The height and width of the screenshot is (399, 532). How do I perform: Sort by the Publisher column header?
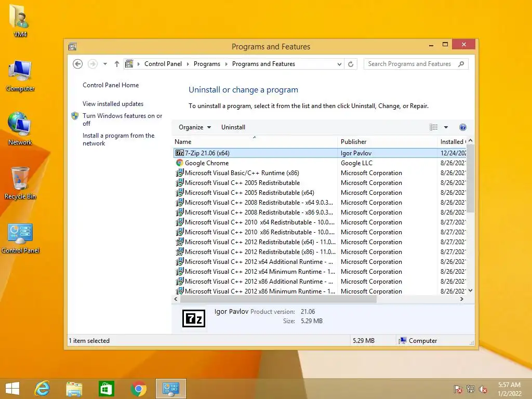pos(387,142)
